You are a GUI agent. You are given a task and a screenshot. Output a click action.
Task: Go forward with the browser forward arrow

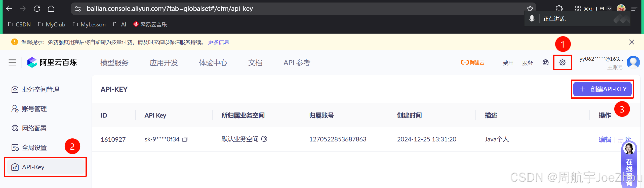23,9
